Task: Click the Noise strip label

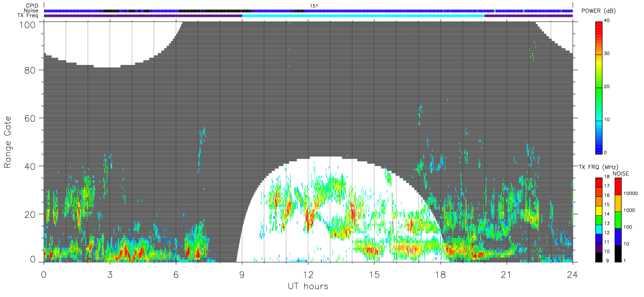Action: click(31, 10)
